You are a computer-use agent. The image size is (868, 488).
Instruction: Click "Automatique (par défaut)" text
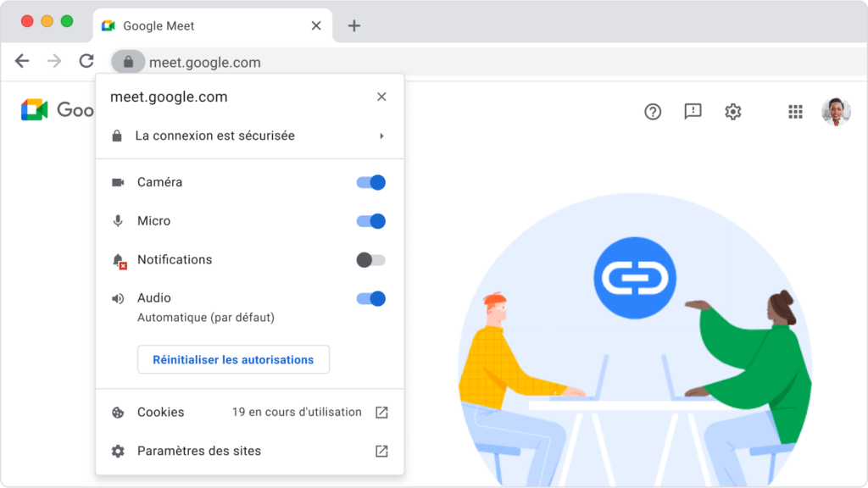(x=206, y=318)
